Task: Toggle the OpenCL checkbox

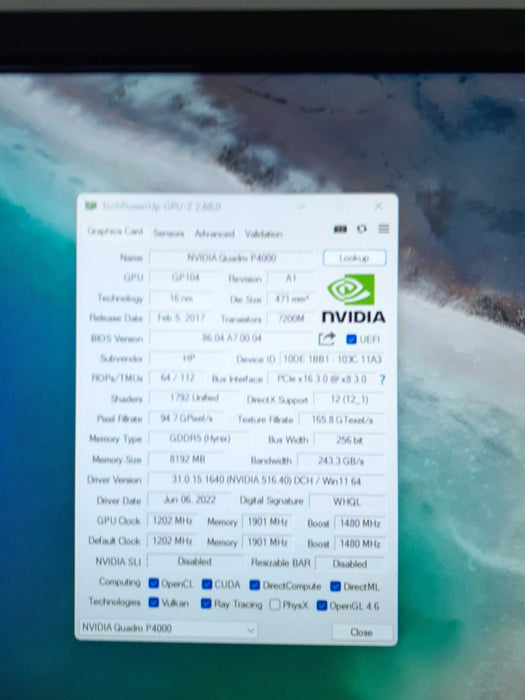Action: (154, 583)
